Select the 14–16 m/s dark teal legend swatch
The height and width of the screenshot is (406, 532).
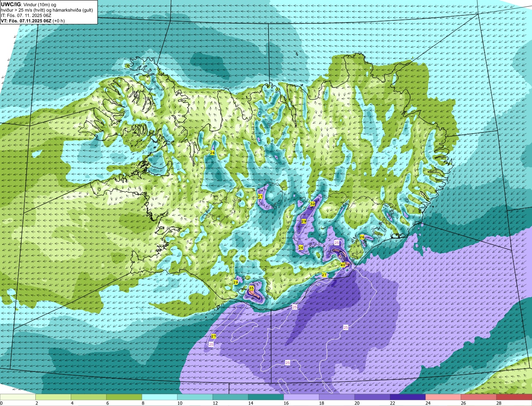tap(266, 397)
